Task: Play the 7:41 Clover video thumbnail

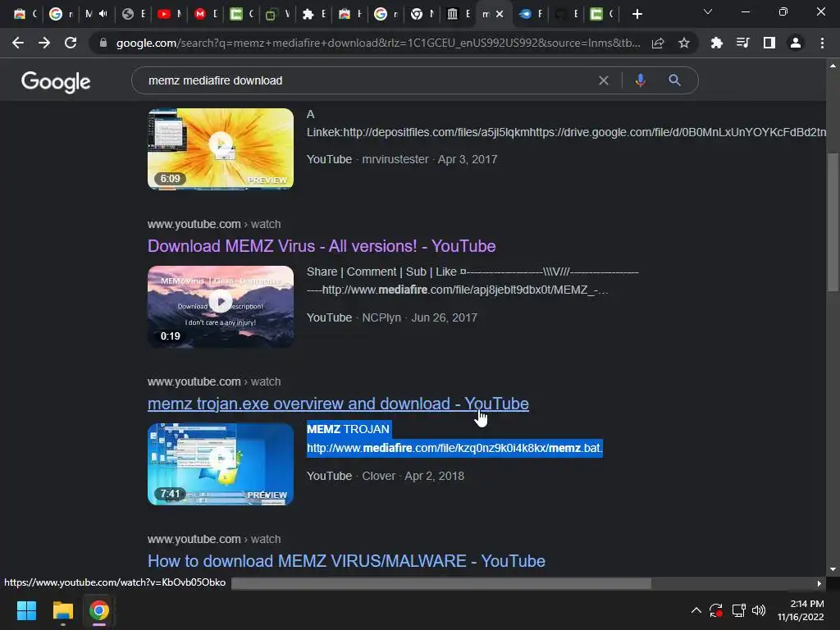Action: (221, 464)
